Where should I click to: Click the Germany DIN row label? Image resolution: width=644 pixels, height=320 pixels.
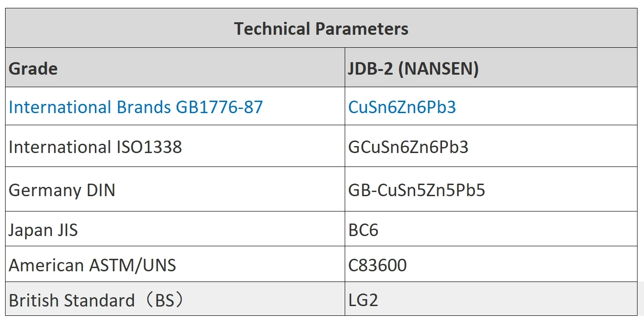(x=62, y=190)
